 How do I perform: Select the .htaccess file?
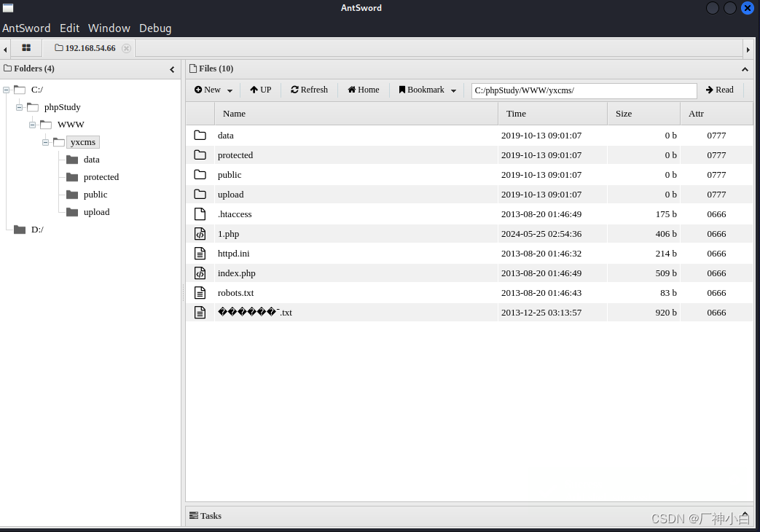[x=235, y=214]
